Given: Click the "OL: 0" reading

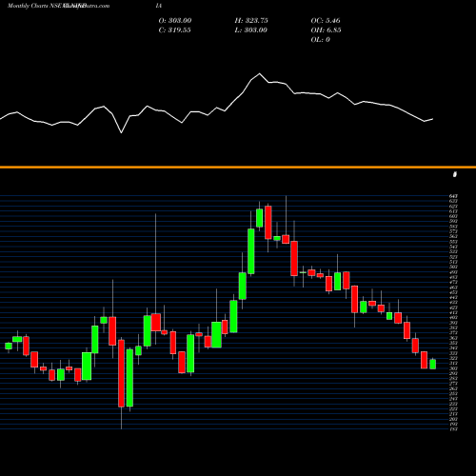Looking at the screenshot, I should [x=320, y=39].
